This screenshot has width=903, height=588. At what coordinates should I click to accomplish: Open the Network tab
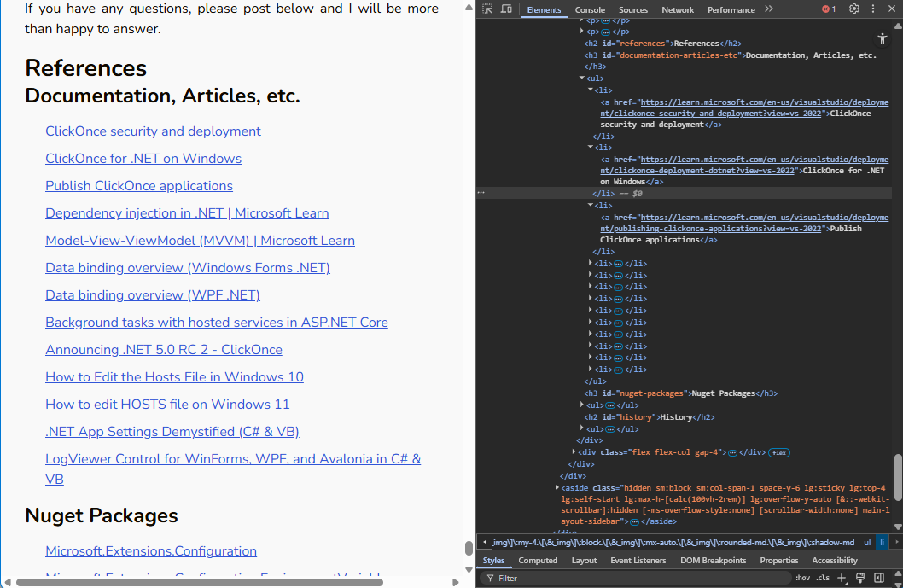pyautogui.click(x=678, y=9)
